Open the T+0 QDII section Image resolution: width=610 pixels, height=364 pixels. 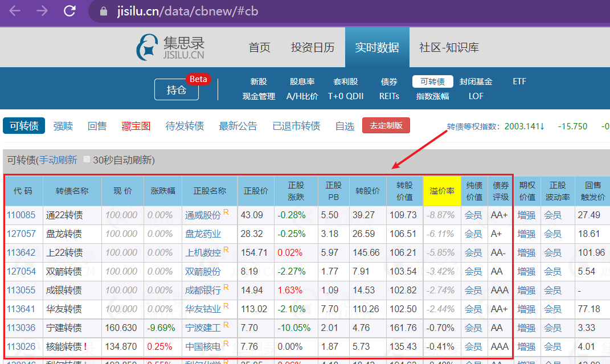pyautogui.click(x=346, y=96)
